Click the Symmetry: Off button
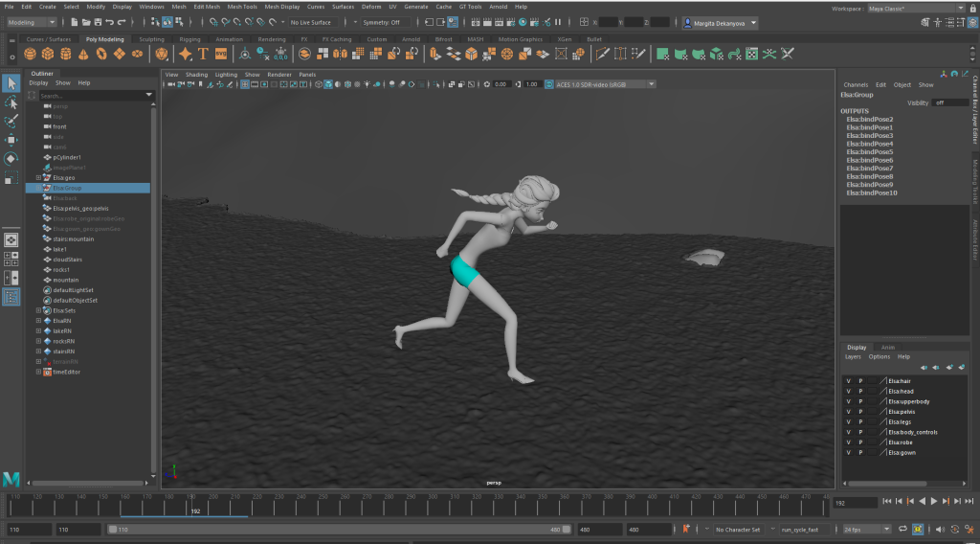 pos(382,23)
